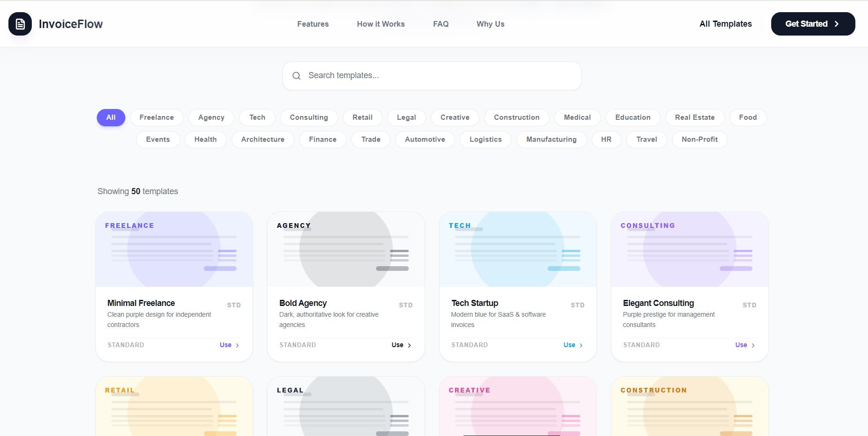The width and height of the screenshot is (868, 436).
Task: Open the Features nav item
Action: pyautogui.click(x=312, y=24)
